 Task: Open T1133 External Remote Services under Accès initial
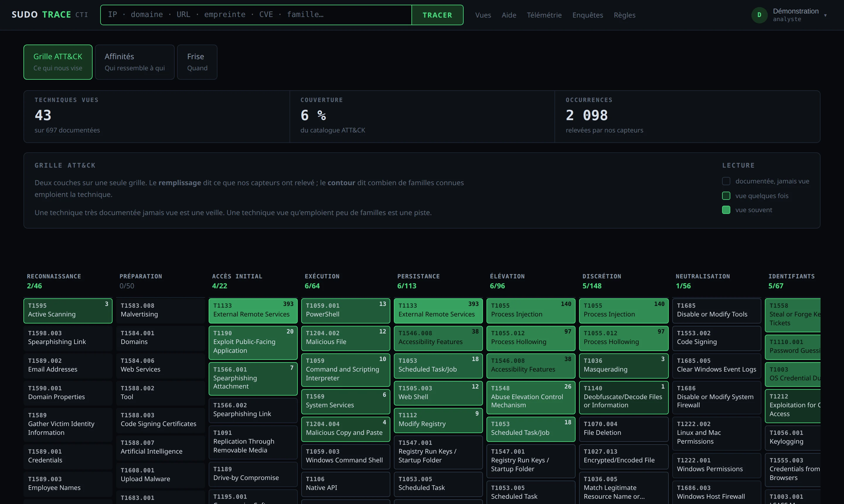pos(253,310)
